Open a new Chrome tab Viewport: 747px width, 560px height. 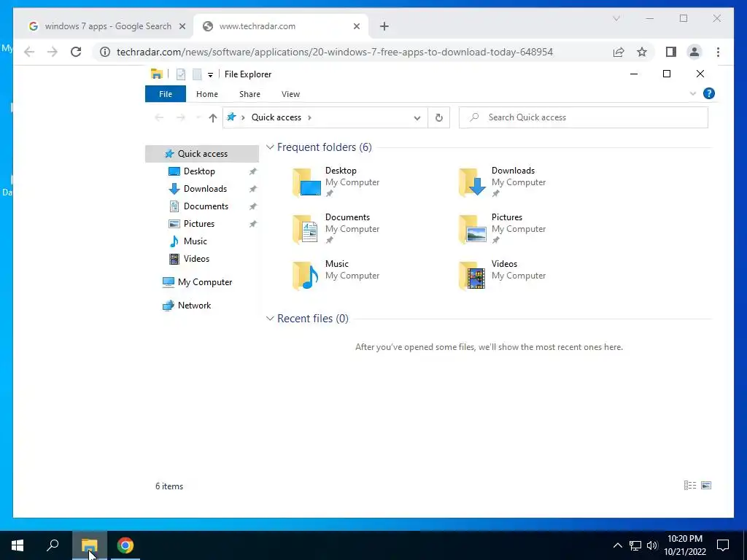click(x=384, y=26)
